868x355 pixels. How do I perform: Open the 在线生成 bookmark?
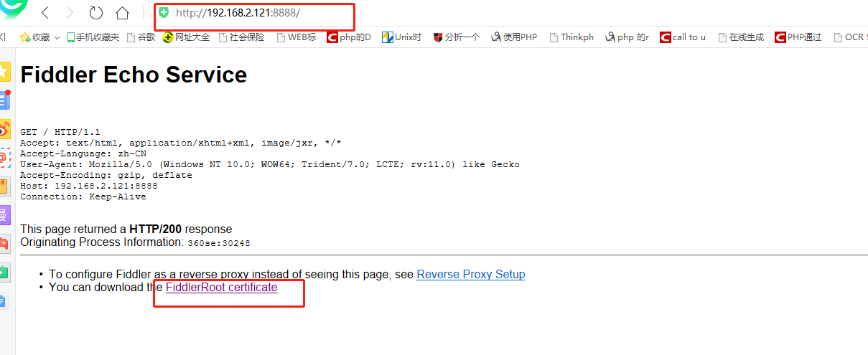click(x=741, y=37)
